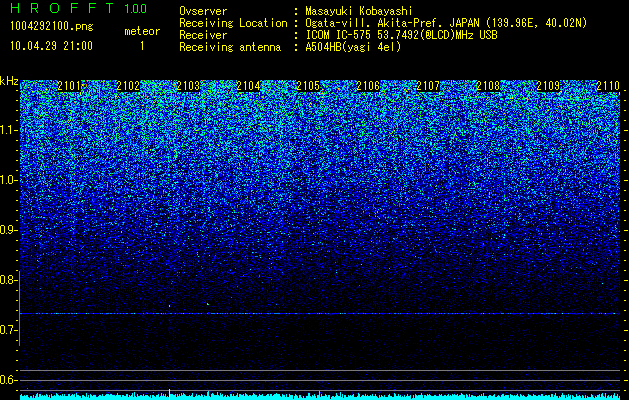
Task: Click the Receiver field label
Action: 203,35
